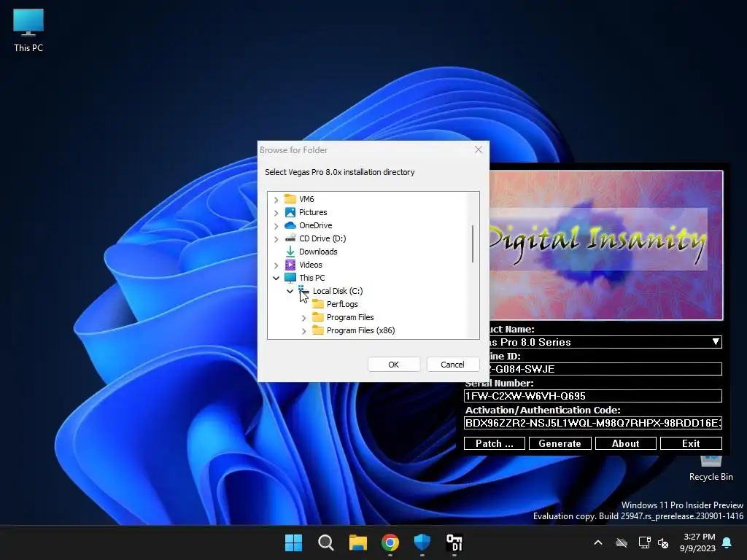Open the taskbar clock and date

pyautogui.click(x=697, y=542)
